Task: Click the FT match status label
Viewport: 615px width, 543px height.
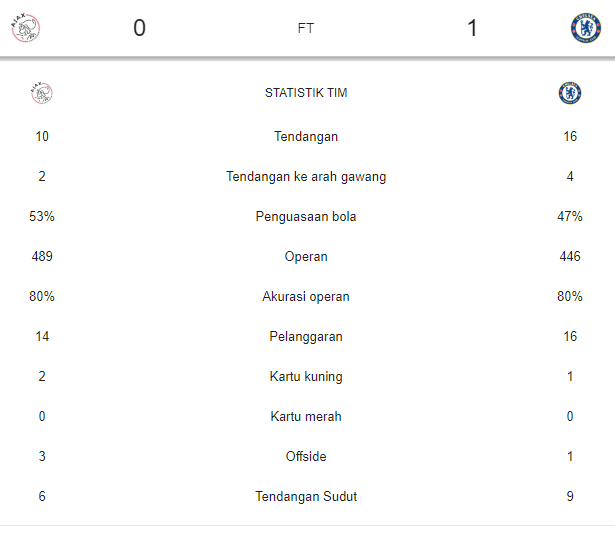Action: tap(306, 29)
